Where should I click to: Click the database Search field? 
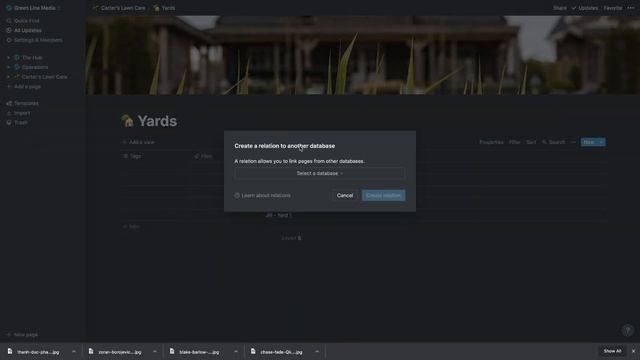click(x=554, y=142)
